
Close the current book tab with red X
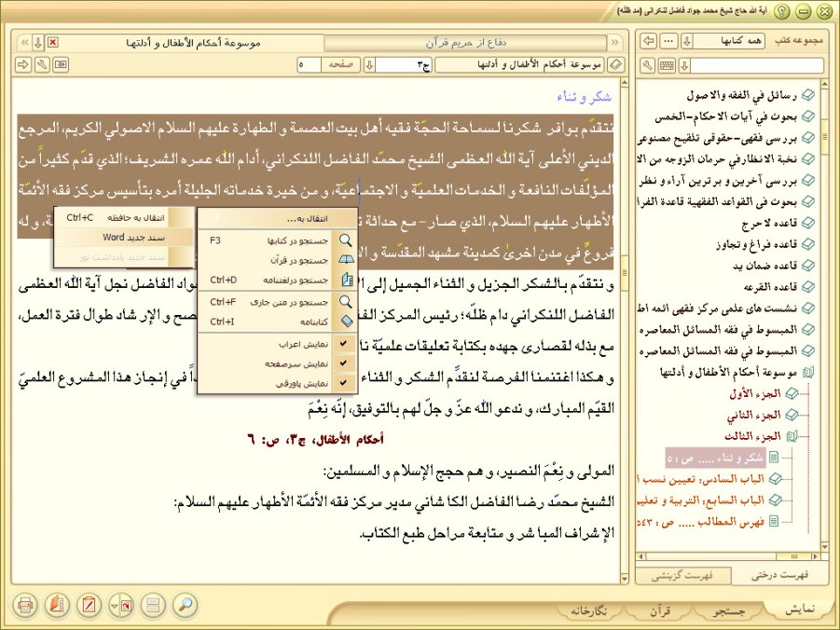tap(52, 42)
